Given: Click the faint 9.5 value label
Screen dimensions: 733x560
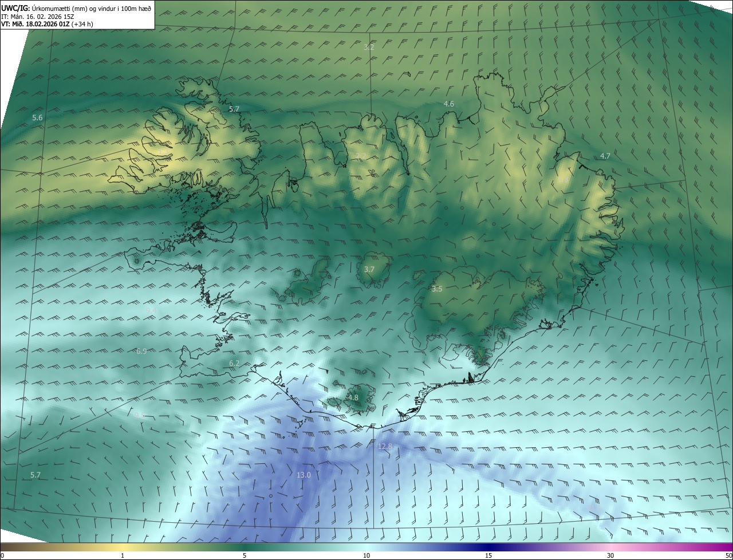Looking at the screenshot, I should [139, 415].
